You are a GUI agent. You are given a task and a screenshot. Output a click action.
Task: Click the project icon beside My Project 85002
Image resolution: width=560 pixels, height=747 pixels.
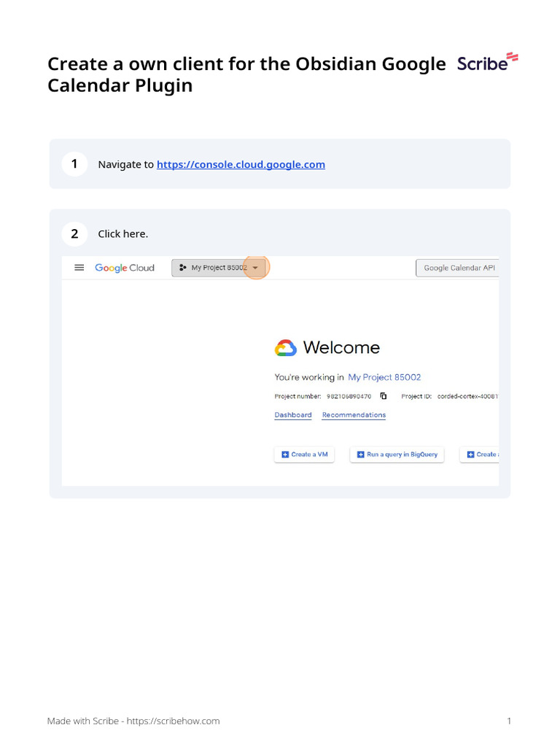pyautogui.click(x=182, y=268)
